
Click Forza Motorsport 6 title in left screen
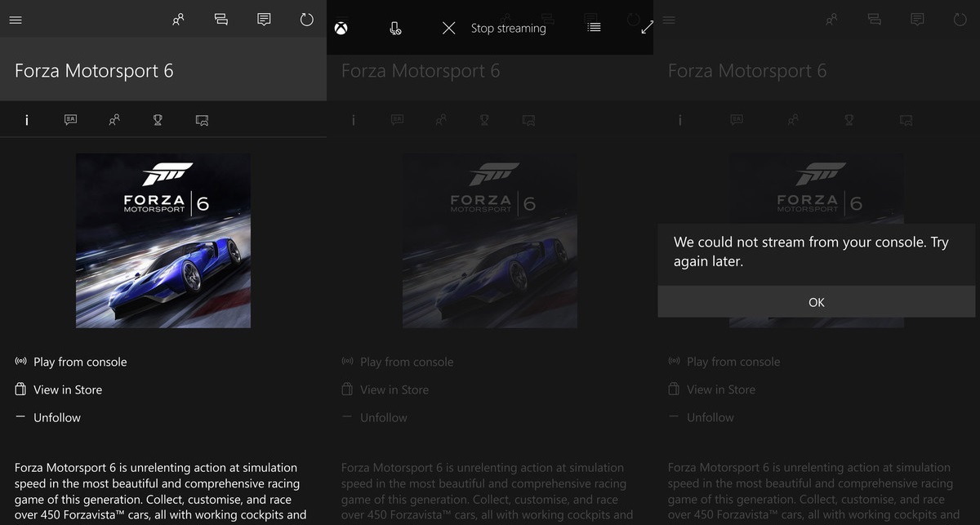pos(94,70)
